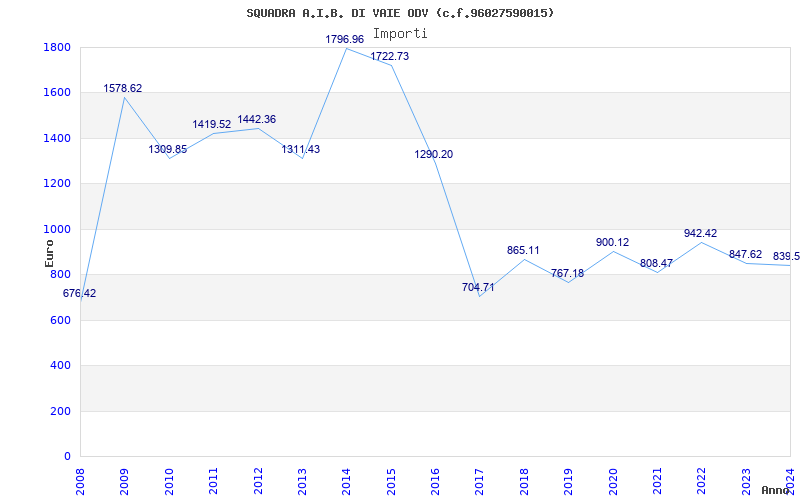800x500 pixels.
Task: Click the 2016 x-axis year label
Action: [436, 481]
